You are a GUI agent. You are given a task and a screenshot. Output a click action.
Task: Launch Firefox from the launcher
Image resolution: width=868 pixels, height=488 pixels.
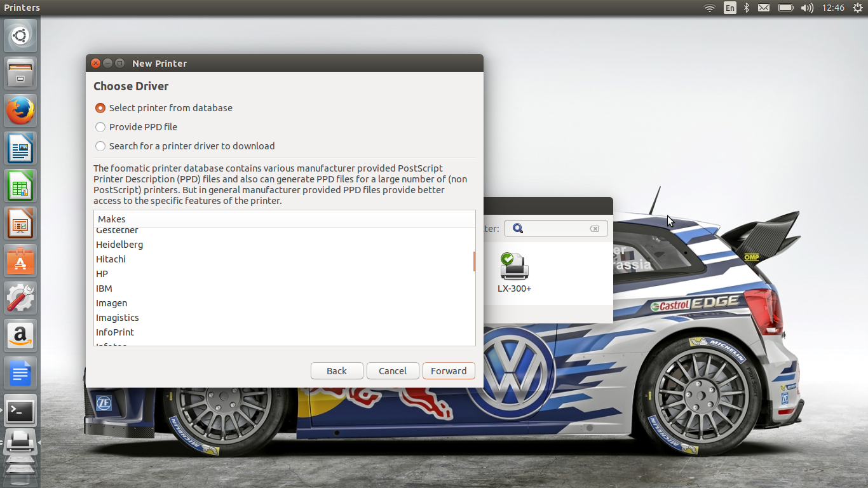point(20,111)
